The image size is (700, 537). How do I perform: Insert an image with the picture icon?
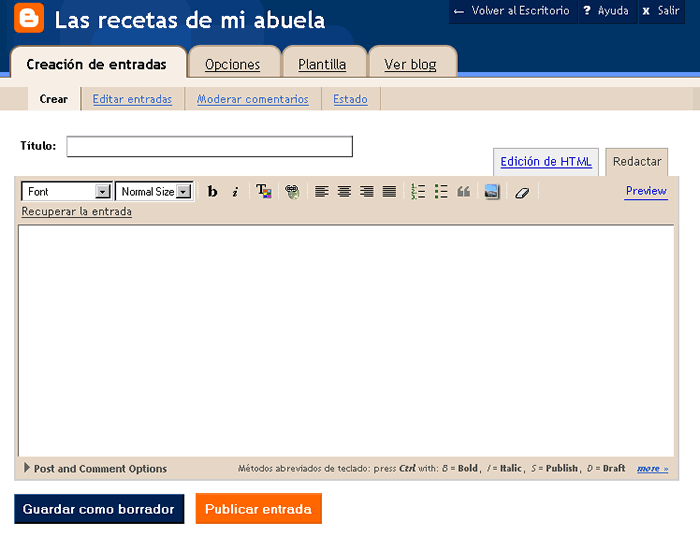click(492, 191)
